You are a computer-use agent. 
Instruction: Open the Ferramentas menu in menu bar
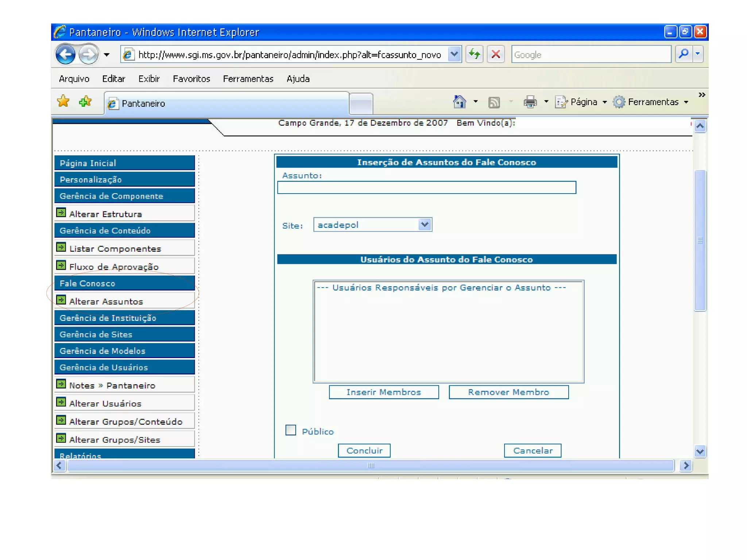tap(248, 79)
